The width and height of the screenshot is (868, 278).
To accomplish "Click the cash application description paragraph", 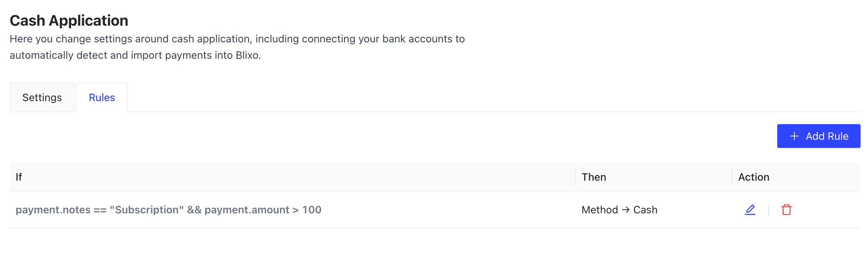I will click(237, 47).
